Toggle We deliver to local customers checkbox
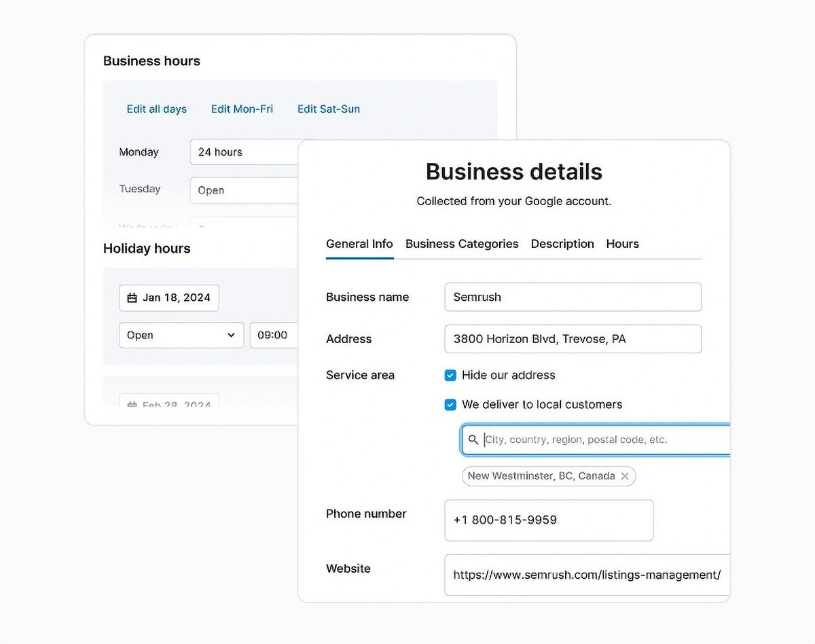This screenshot has height=644, width=815. [x=450, y=404]
